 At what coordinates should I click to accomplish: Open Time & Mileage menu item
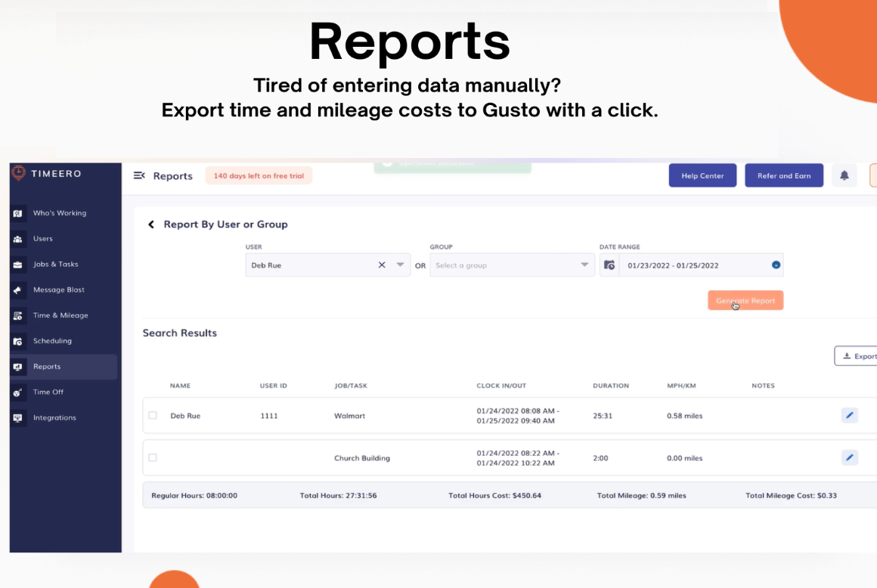(x=60, y=315)
